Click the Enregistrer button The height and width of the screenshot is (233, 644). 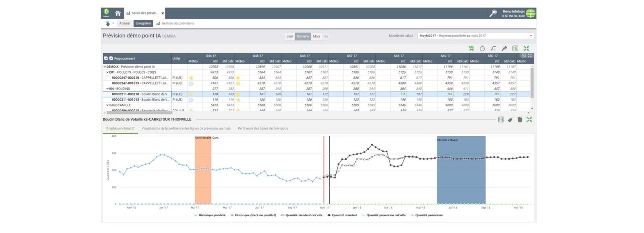point(143,23)
